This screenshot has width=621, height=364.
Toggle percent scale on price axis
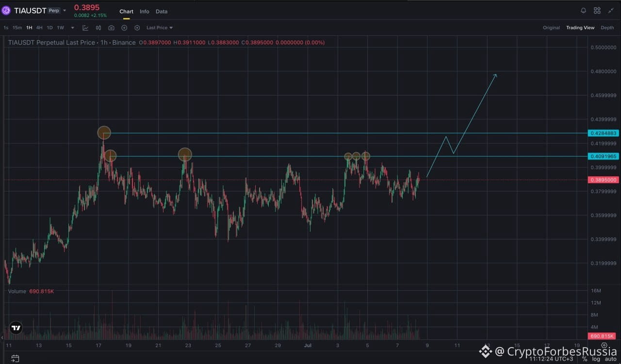[585, 359]
